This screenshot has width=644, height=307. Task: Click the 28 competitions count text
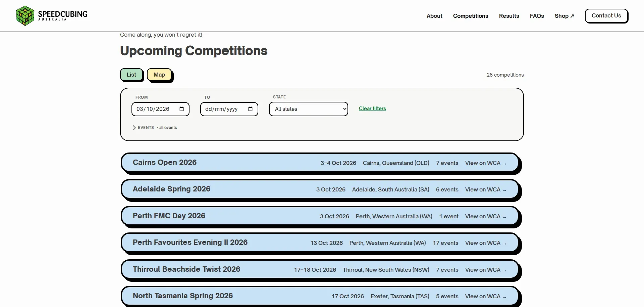pyautogui.click(x=505, y=75)
